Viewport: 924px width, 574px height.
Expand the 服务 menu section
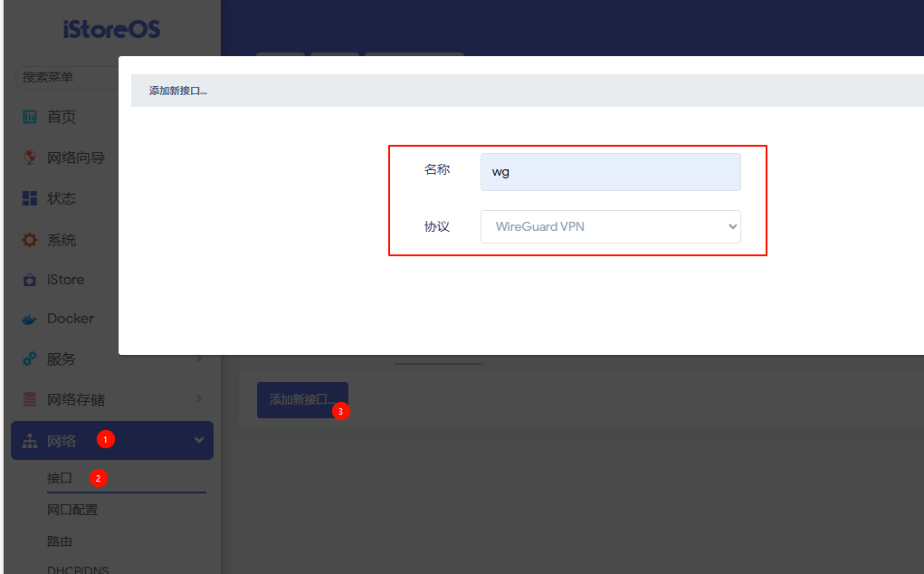coord(112,359)
